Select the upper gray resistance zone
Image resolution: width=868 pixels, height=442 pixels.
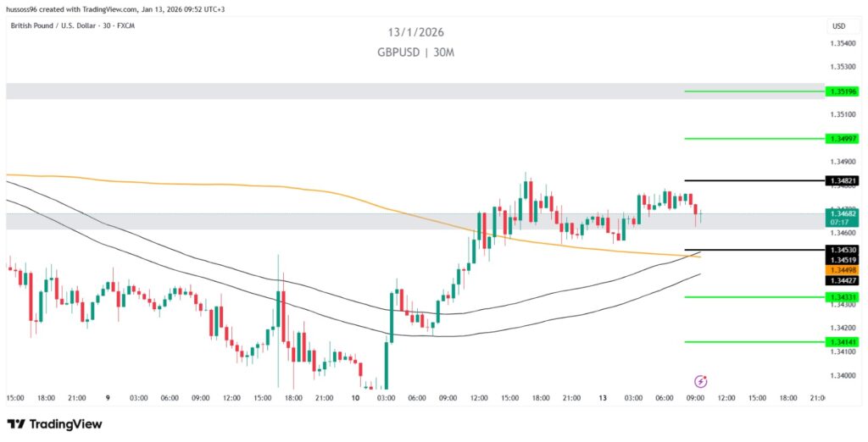(414, 91)
